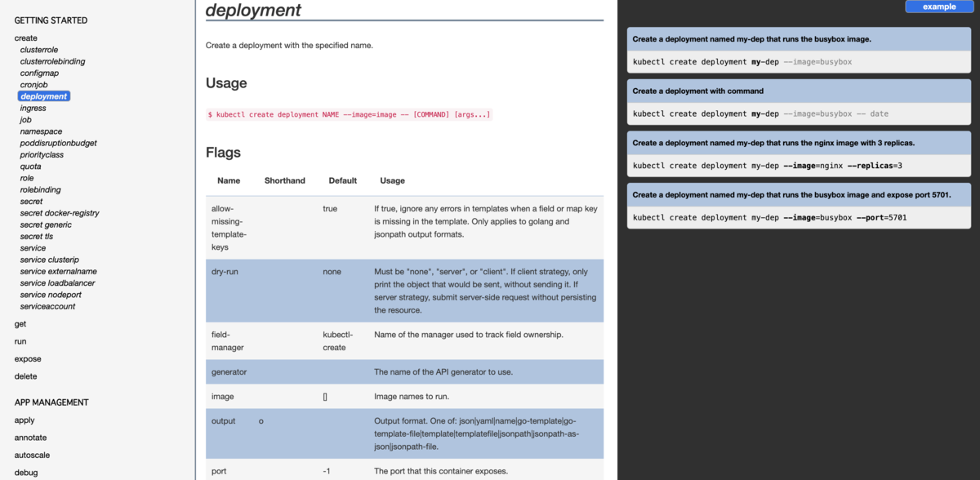This screenshot has width=980, height=480.
Task: Open the run command in sidebar
Action: click(20, 341)
